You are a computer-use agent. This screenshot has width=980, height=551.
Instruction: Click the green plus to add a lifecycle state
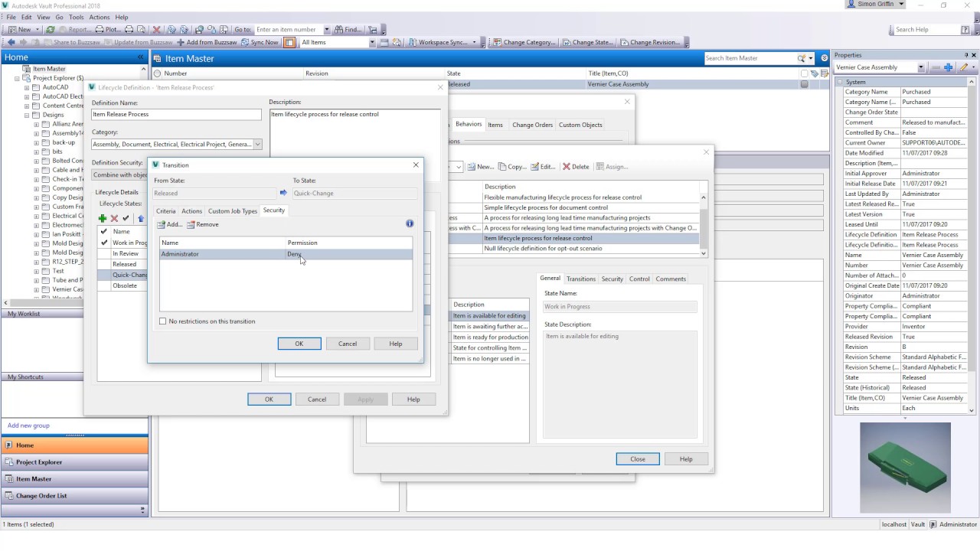tap(103, 219)
